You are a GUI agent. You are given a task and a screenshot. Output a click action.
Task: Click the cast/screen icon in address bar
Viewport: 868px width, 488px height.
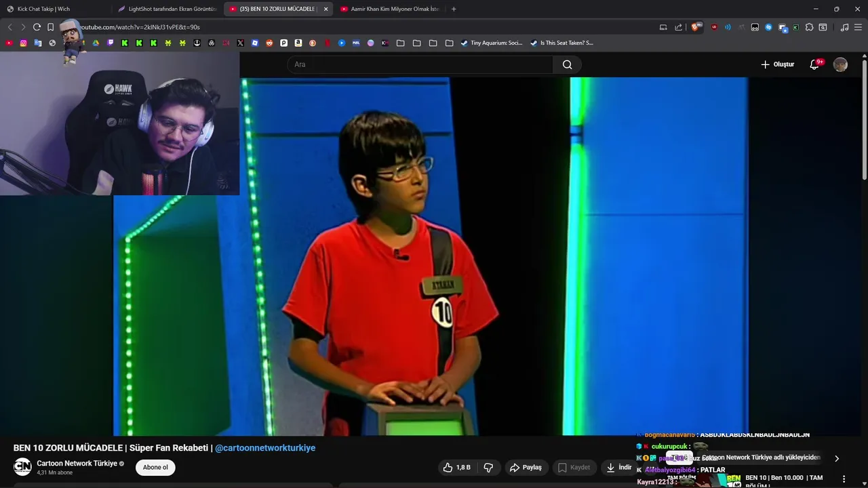pyautogui.click(x=663, y=27)
